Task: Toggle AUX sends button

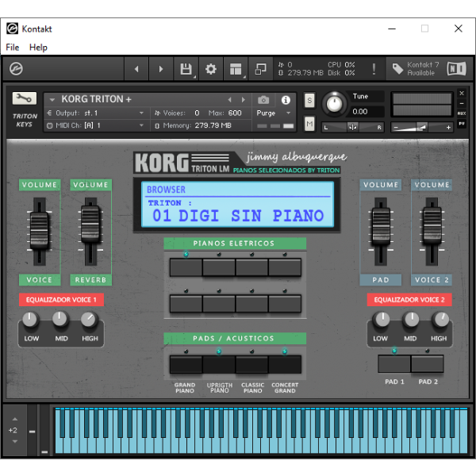Action: tap(462, 113)
